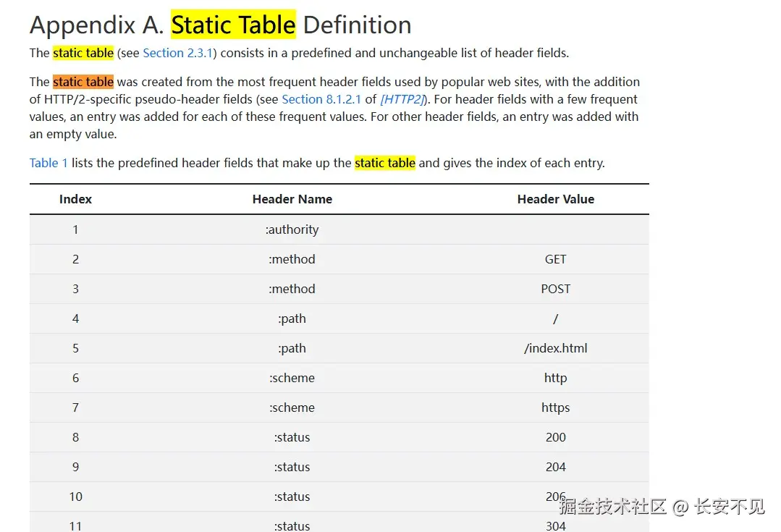Follow the Section 8.1.2.1 link
The image size is (781, 532).
coord(321,99)
